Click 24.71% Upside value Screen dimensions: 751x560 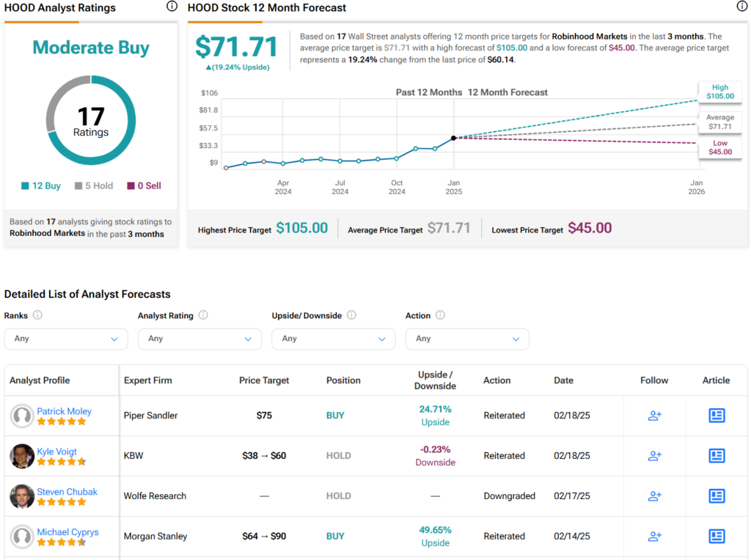435,416
